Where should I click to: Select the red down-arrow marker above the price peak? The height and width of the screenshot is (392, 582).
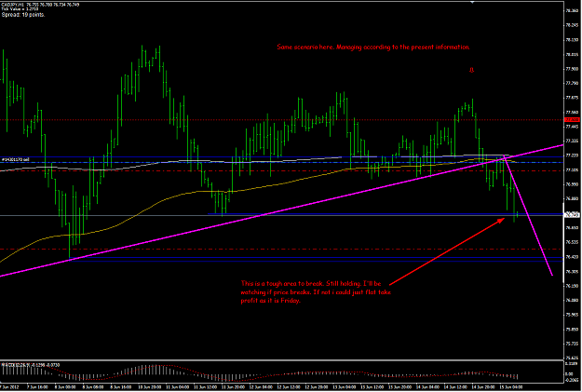471,70
